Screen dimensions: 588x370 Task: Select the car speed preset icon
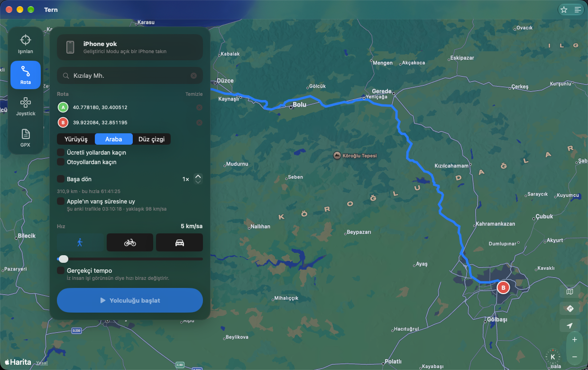179,242
